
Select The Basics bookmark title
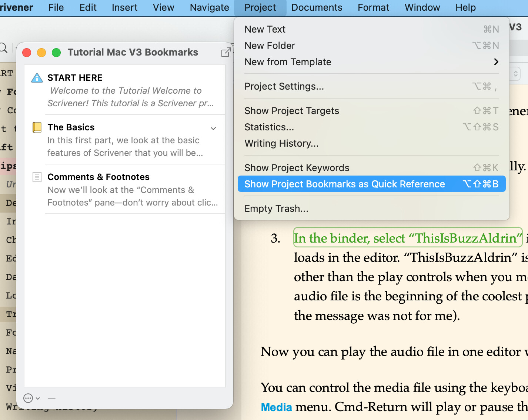71,127
